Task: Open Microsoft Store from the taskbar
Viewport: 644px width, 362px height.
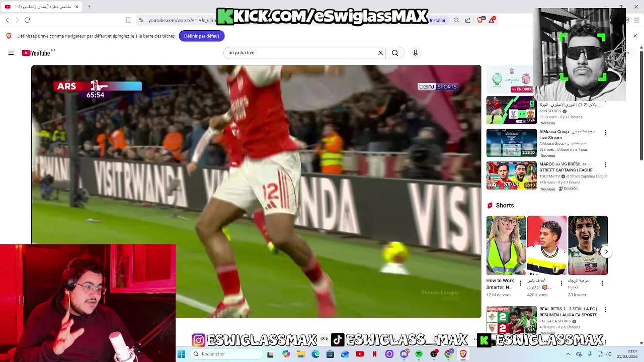Action: 330,354
